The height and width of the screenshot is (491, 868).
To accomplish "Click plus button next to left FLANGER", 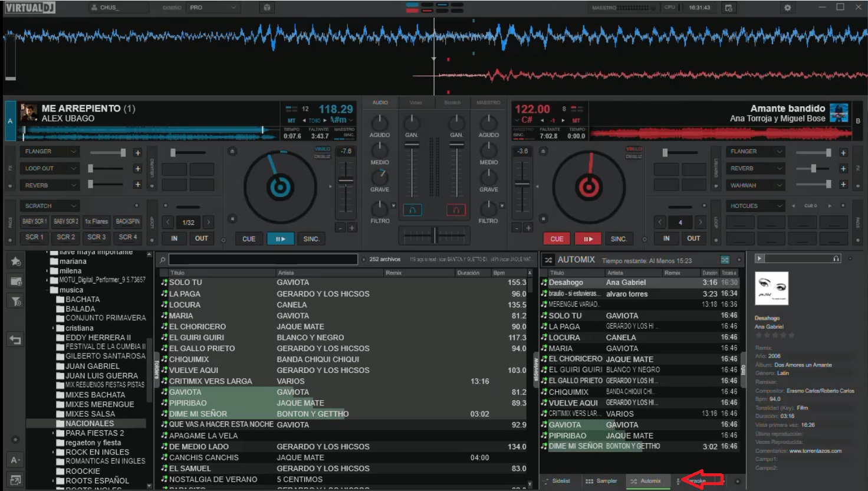I will coord(137,152).
